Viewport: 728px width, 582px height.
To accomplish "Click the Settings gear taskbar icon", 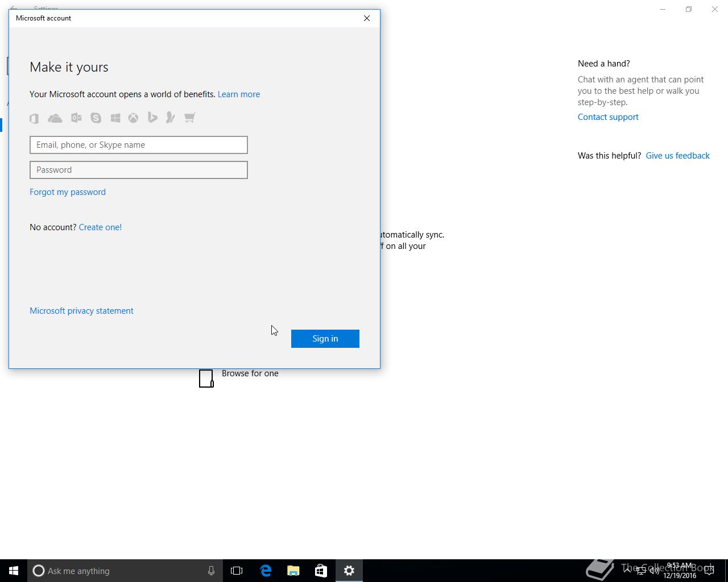I will tap(349, 571).
